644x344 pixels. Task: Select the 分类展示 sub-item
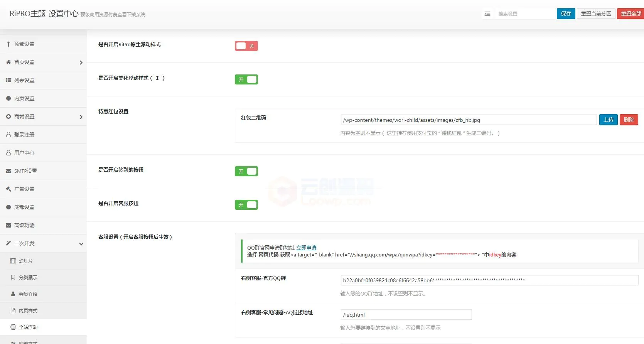coord(43,277)
